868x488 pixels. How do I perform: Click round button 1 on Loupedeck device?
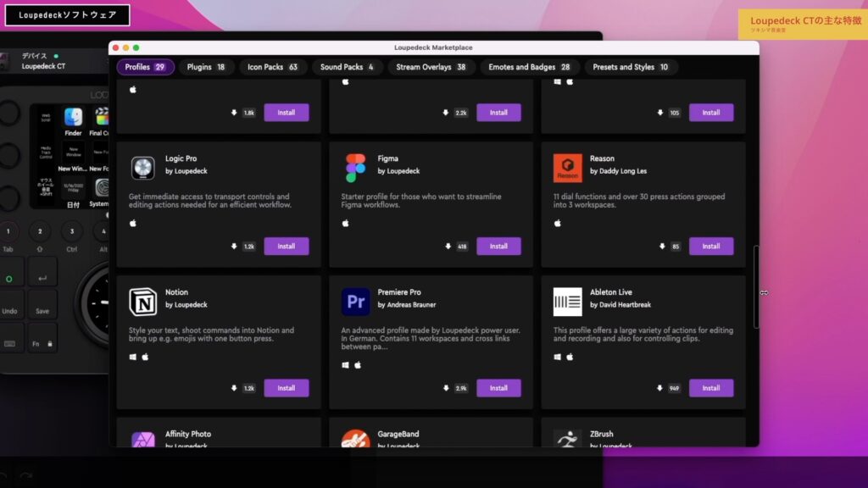(x=8, y=231)
